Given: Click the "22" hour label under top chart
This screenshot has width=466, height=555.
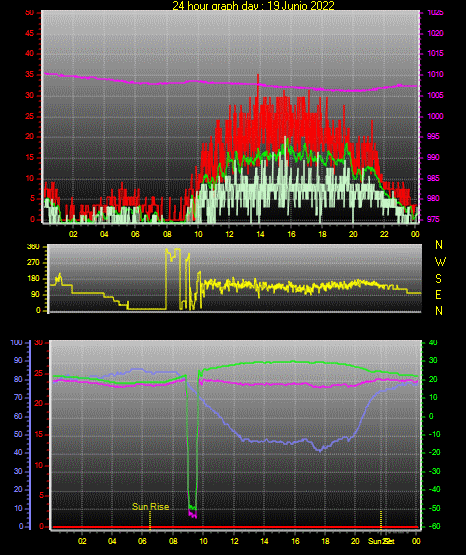Looking at the screenshot, I should pyautogui.click(x=384, y=234).
